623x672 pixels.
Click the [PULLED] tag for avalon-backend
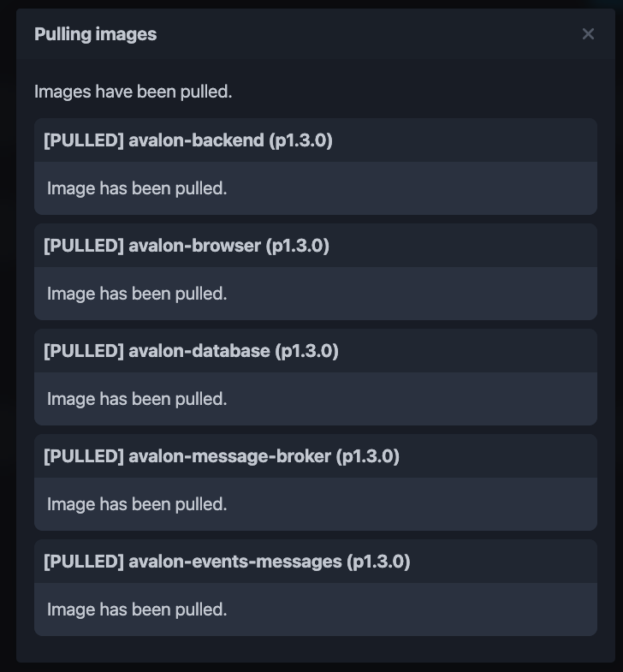click(84, 140)
